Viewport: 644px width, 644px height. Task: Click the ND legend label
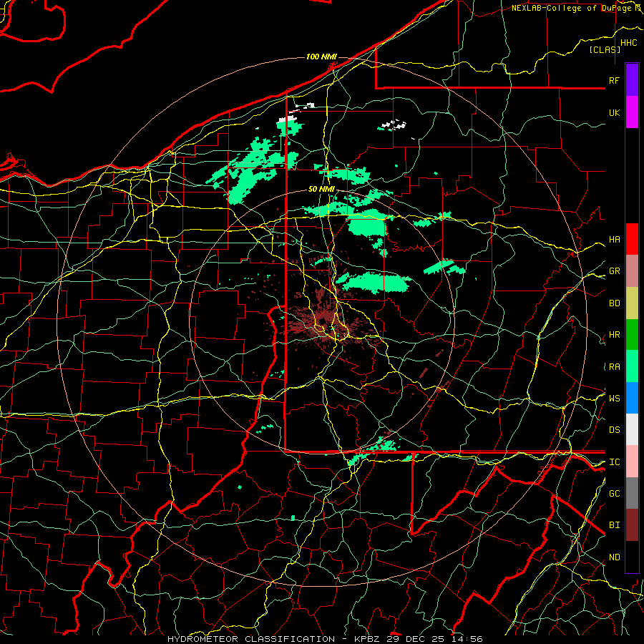point(614,557)
